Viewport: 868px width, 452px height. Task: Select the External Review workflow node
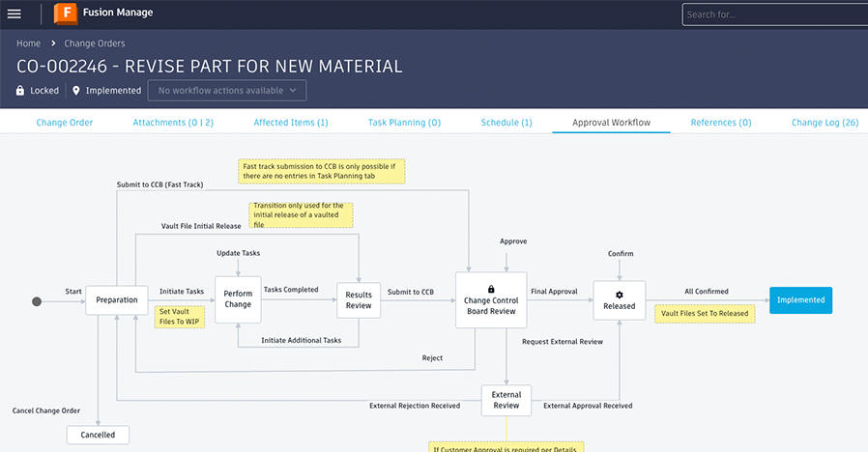pyautogui.click(x=506, y=400)
